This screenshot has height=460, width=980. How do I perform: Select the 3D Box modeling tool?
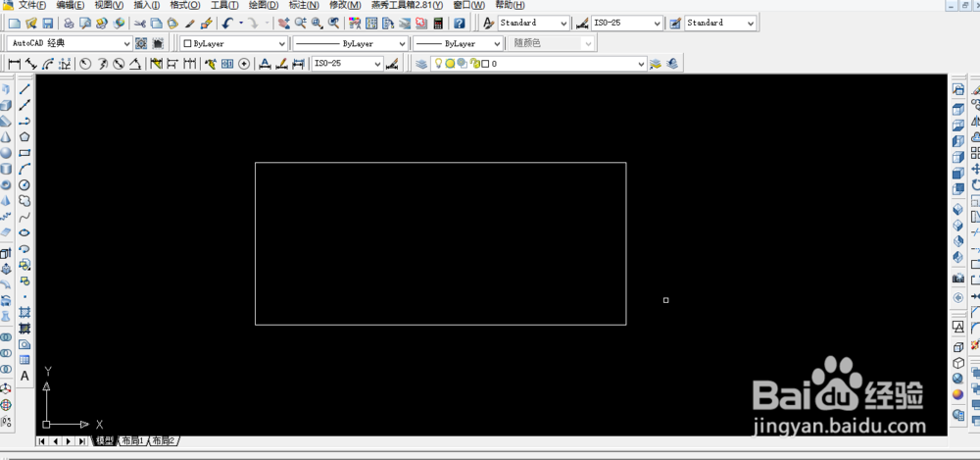pos(6,105)
